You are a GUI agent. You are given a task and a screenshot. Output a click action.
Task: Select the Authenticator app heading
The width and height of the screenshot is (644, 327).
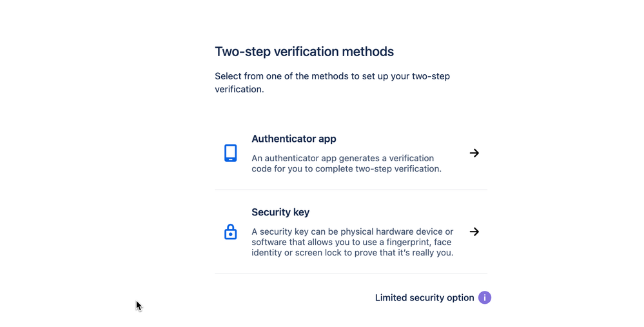pyautogui.click(x=293, y=139)
